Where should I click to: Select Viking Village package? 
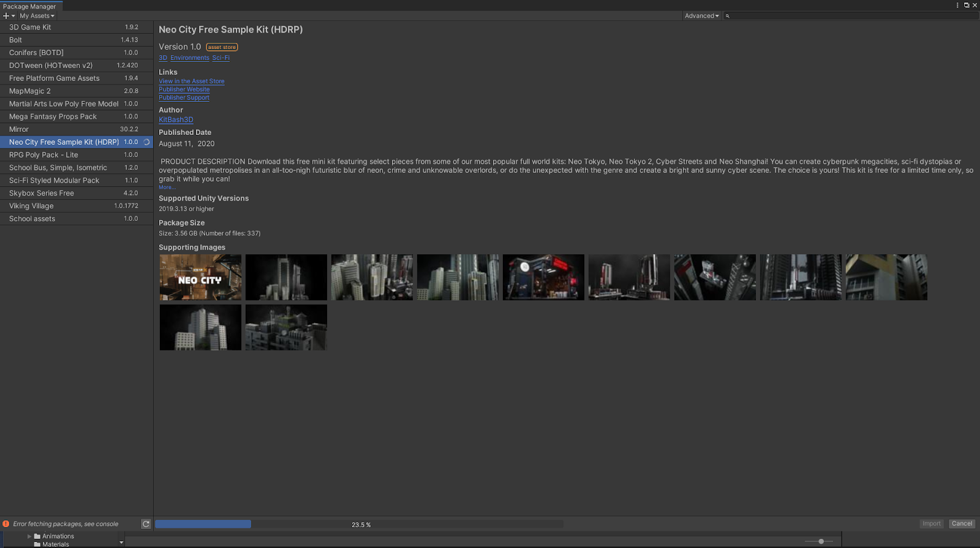(x=77, y=206)
